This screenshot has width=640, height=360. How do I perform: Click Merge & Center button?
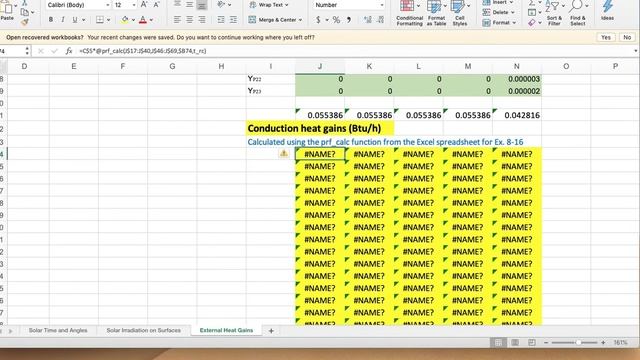click(272, 20)
